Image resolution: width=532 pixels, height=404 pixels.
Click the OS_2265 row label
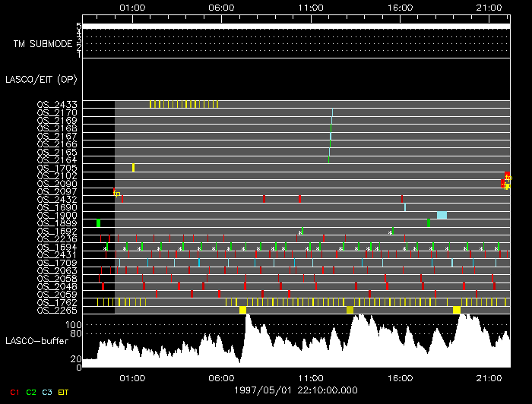click(57, 311)
